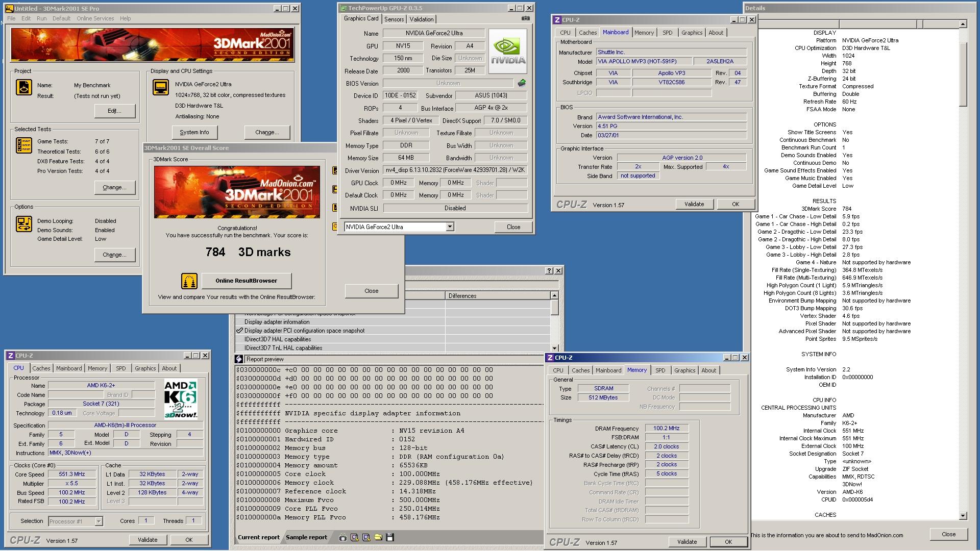Click the Details panel scroll down arrow
The image size is (980, 551).
click(963, 516)
